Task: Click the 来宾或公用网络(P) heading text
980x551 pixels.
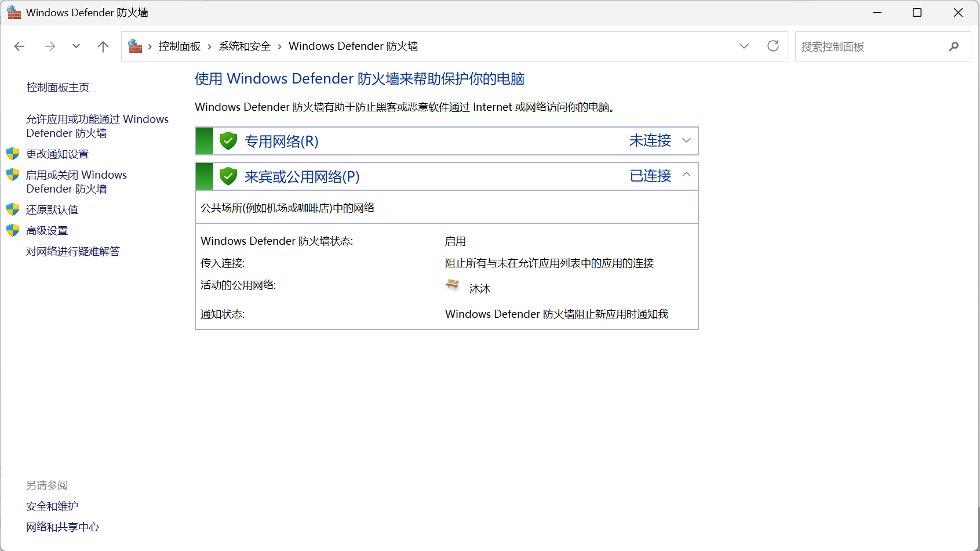Action: 302,177
